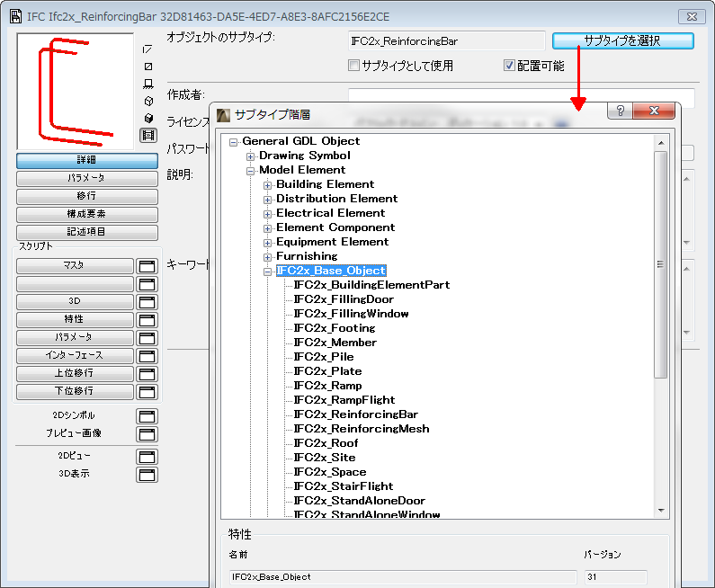Select IFC2x_StairFlight in the tree

point(343,486)
